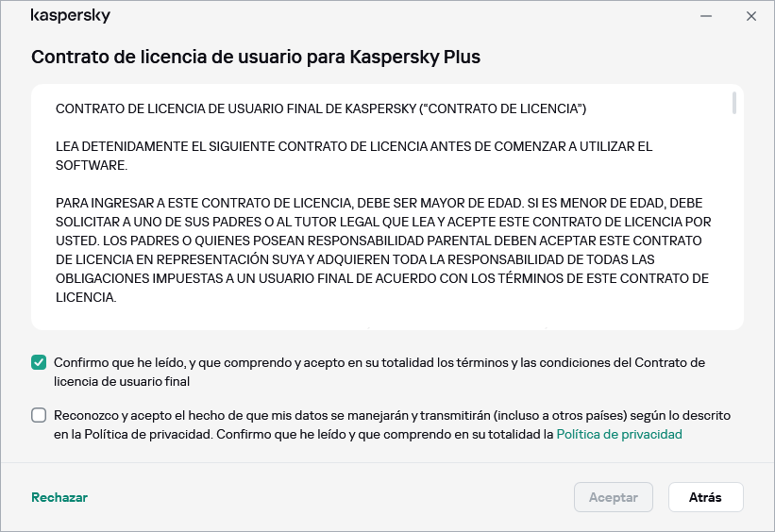The width and height of the screenshot is (775, 532).
Task: Minimize the Kaspersky installer window
Action: point(705,16)
